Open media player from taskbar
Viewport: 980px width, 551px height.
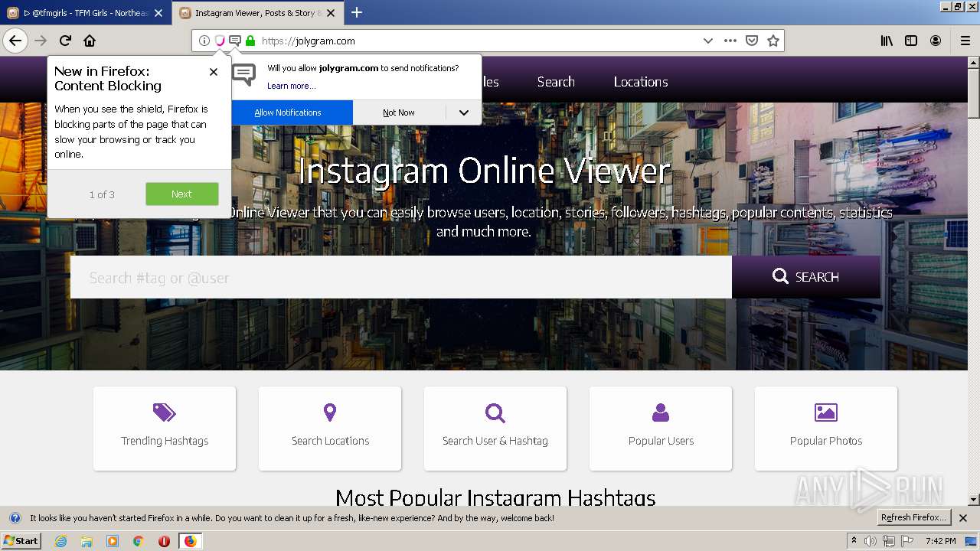[x=113, y=541]
